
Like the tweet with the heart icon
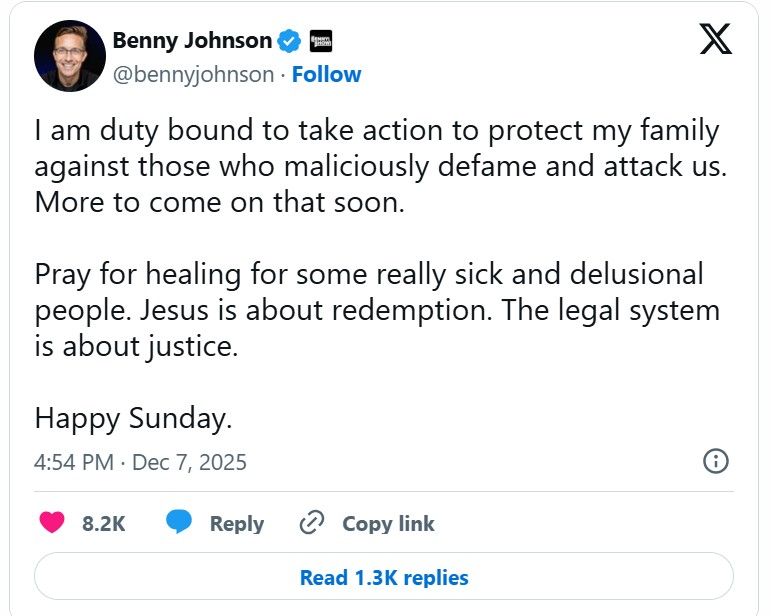(x=51, y=523)
